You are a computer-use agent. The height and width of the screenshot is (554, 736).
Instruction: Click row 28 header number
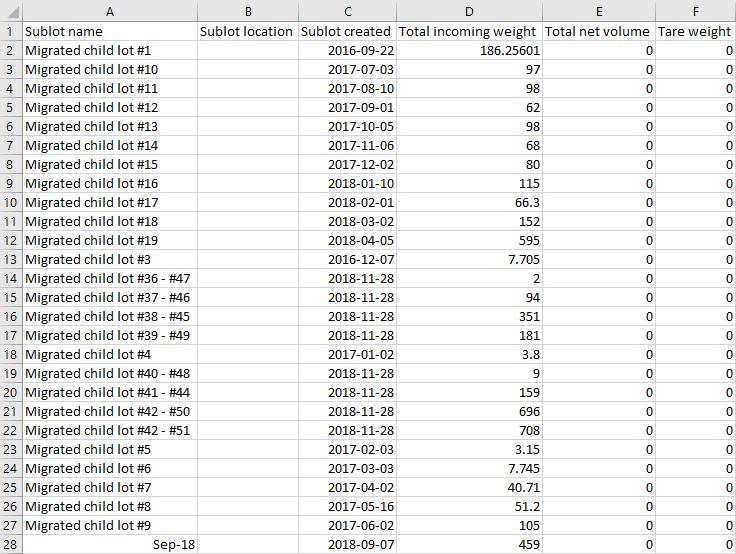click(10, 544)
